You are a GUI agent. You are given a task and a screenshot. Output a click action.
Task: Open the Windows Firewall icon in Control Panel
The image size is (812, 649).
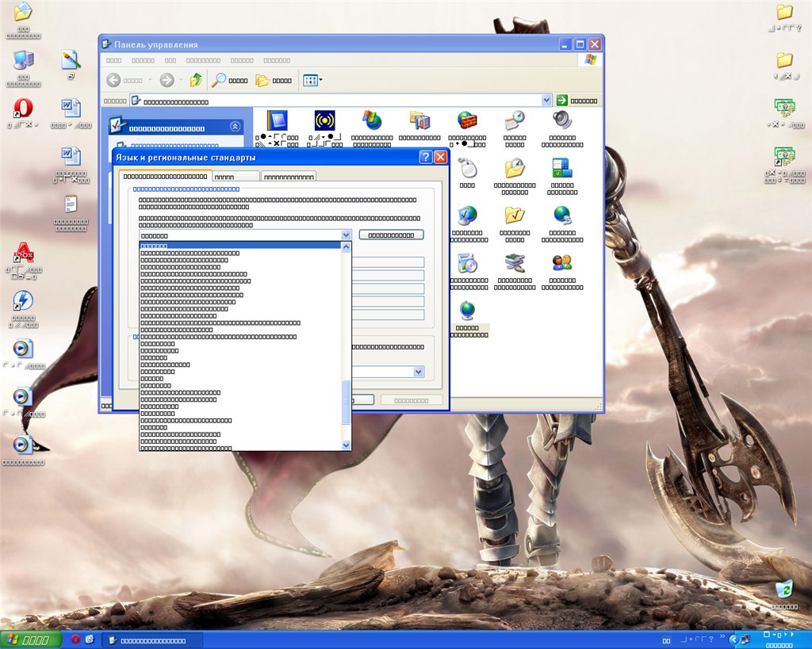(467, 120)
